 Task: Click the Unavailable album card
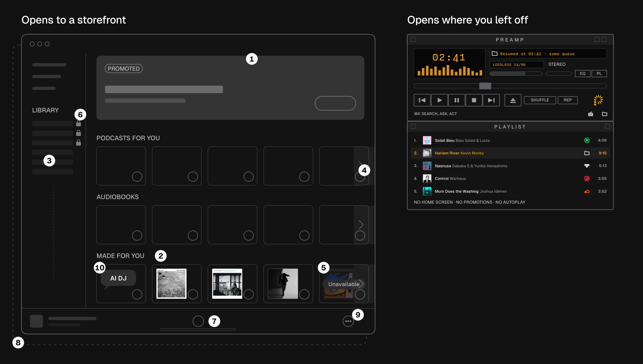tap(344, 284)
